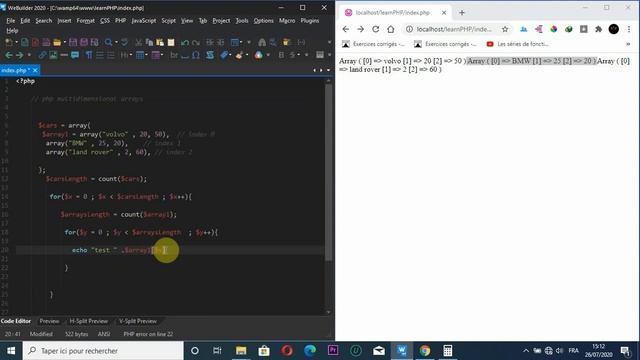Click the Cut scissors icon

pyautogui.click(x=138, y=42)
